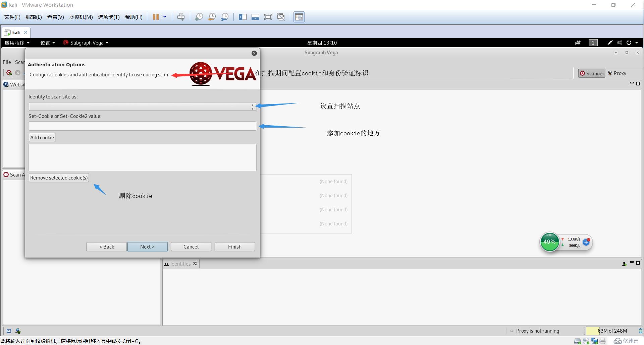Run garbage collector trash icon
644x345 pixels.
click(641, 331)
